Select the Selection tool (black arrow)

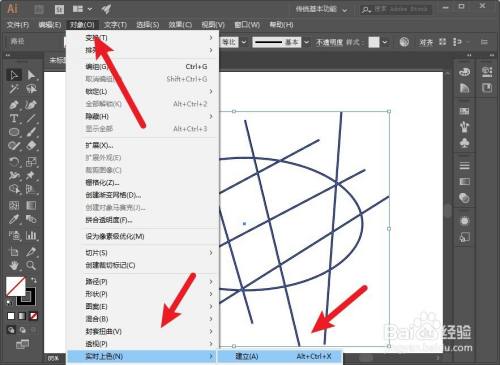(14, 75)
